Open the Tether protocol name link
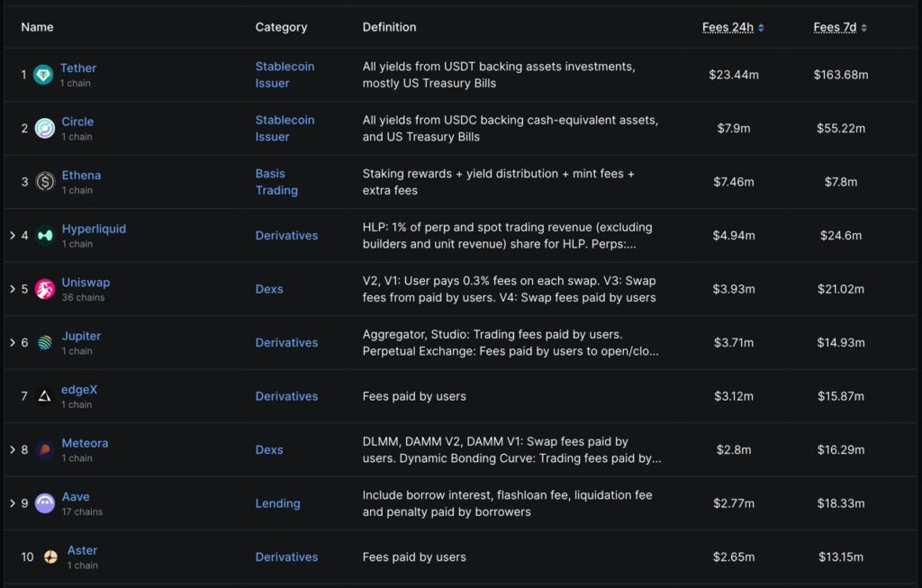This screenshot has width=922, height=588. (78, 68)
